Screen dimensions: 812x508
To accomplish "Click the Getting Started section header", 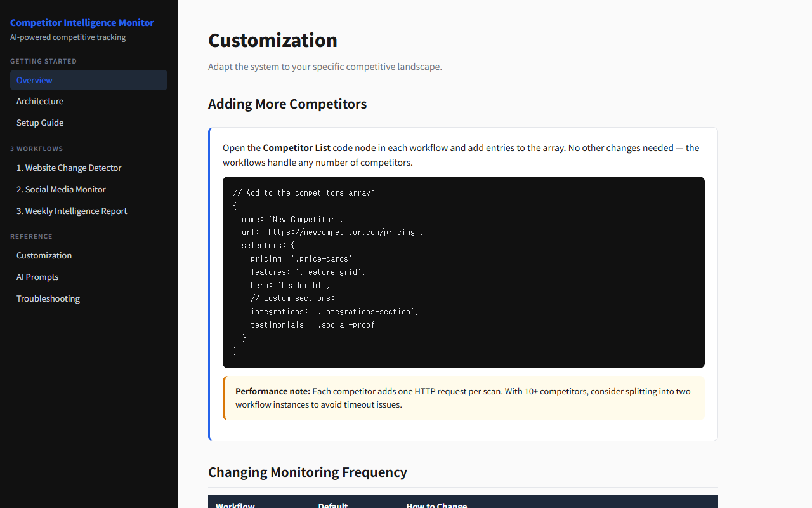I will (43, 61).
